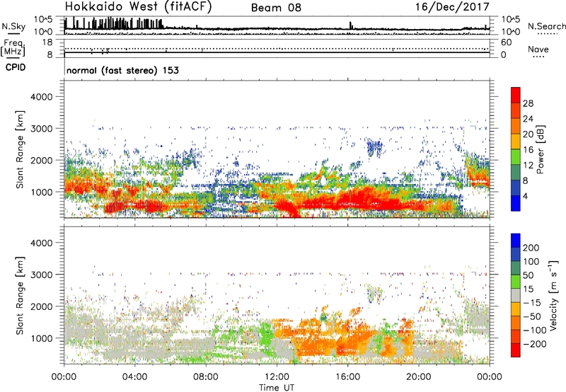The image size is (566, 392).
Task: Click the 'Time UT' axis title
Action: pos(277,388)
